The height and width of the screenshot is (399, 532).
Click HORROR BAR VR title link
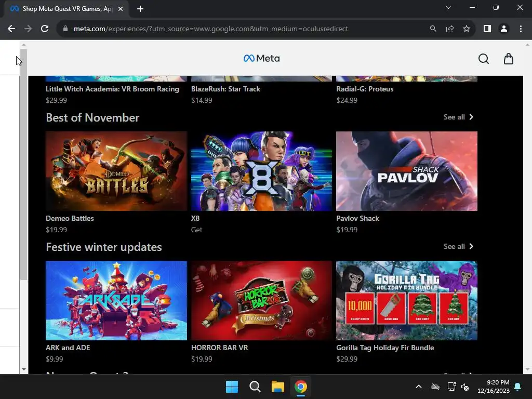[220, 348]
